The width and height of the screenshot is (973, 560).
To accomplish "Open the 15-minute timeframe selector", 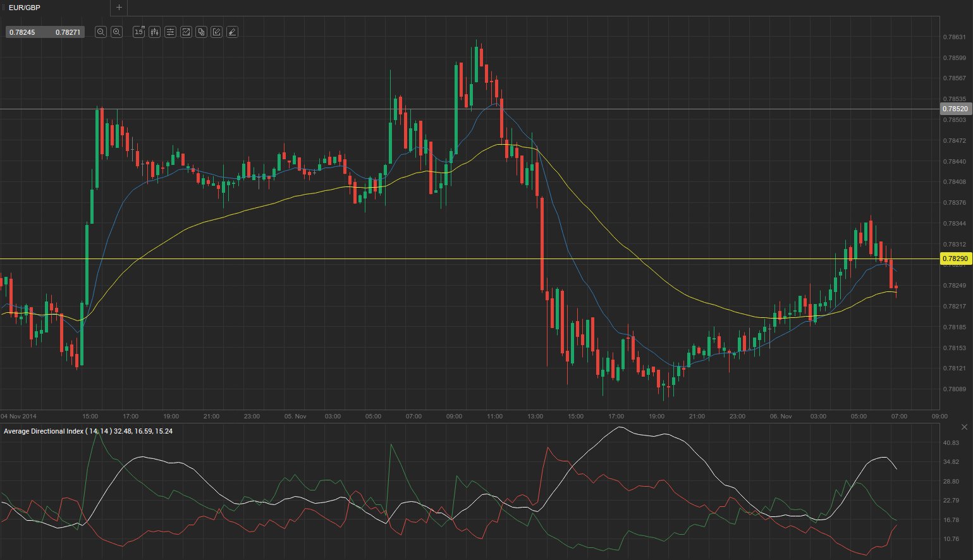I will coord(139,32).
